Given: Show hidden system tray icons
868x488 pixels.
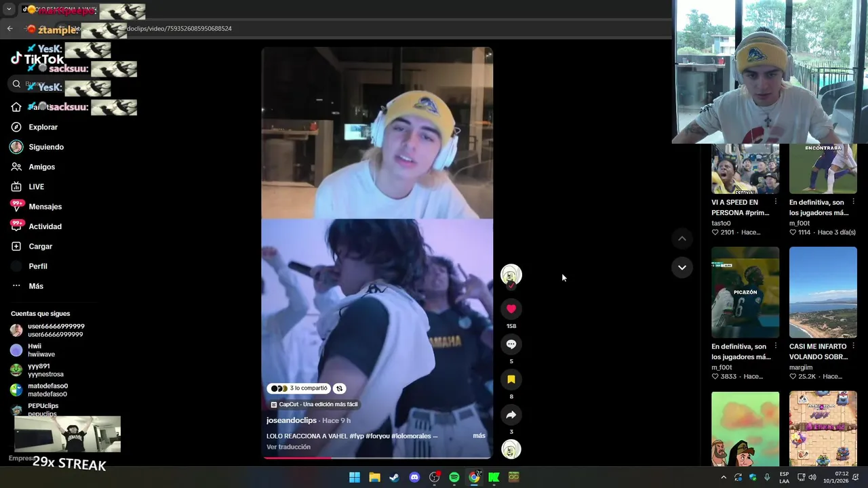Looking at the screenshot, I should [724, 477].
